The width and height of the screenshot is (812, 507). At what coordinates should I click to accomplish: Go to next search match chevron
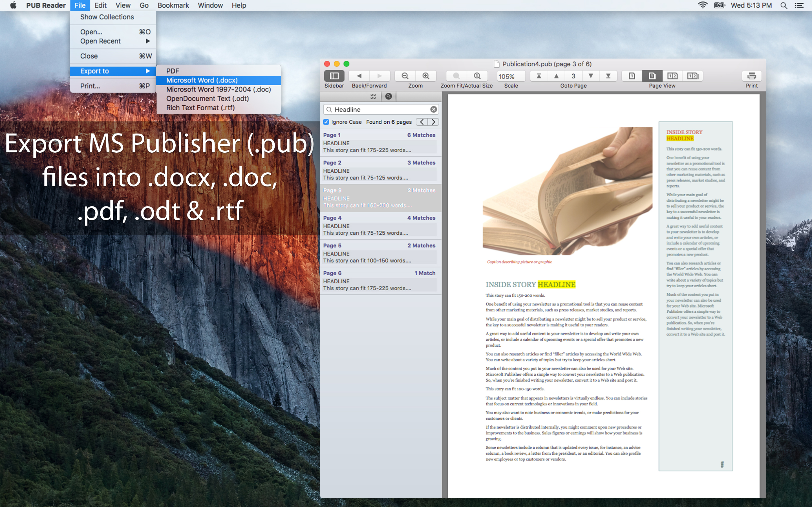point(433,122)
